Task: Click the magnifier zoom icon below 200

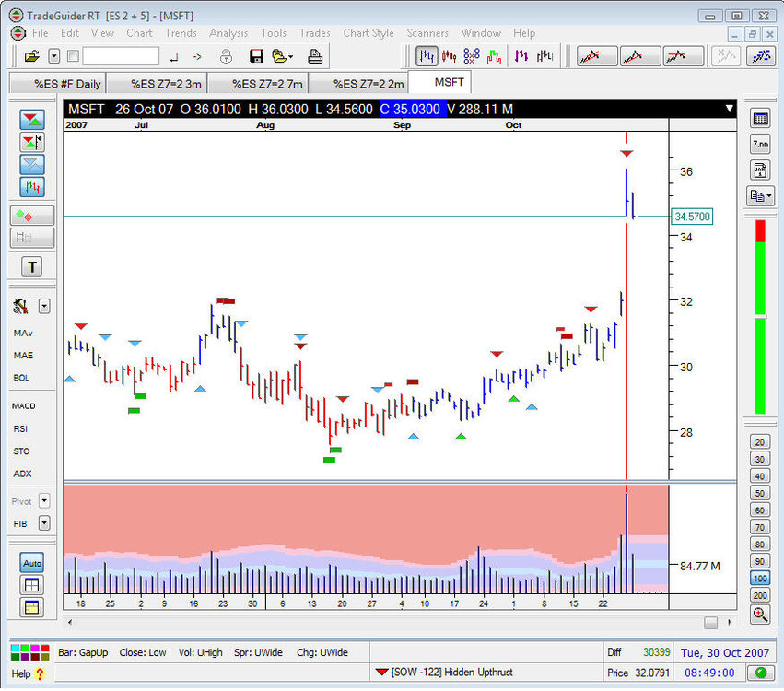Action: tap(760, 615)
